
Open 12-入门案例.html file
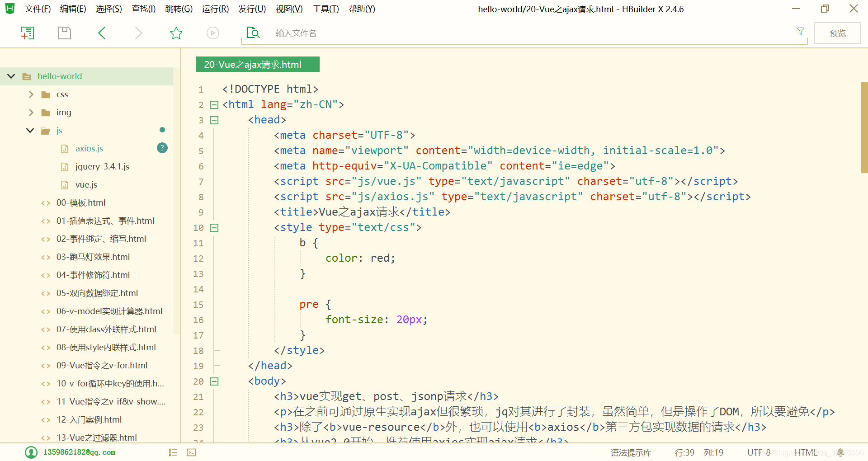[x=89, y=420]
